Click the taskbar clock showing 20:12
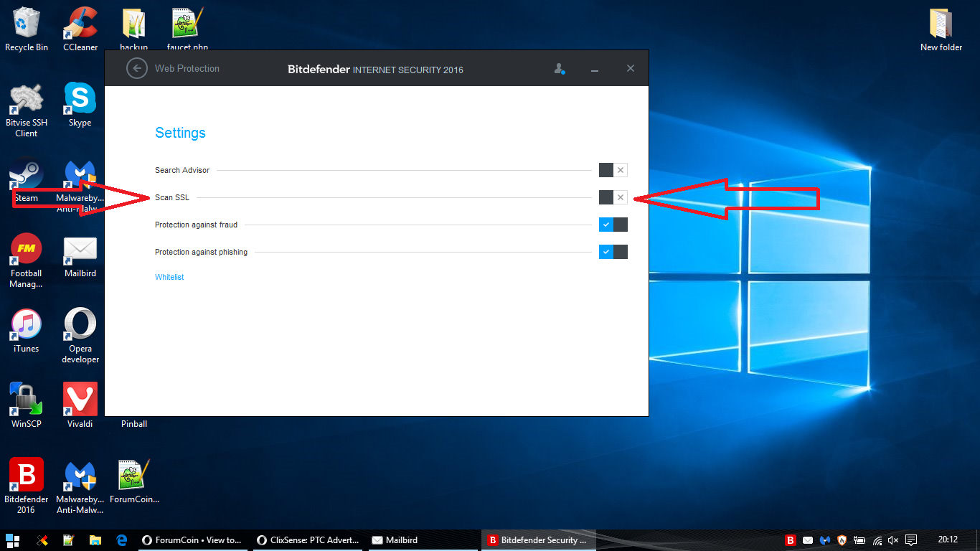Screen dimensions: 980x551 click(948, 540)
